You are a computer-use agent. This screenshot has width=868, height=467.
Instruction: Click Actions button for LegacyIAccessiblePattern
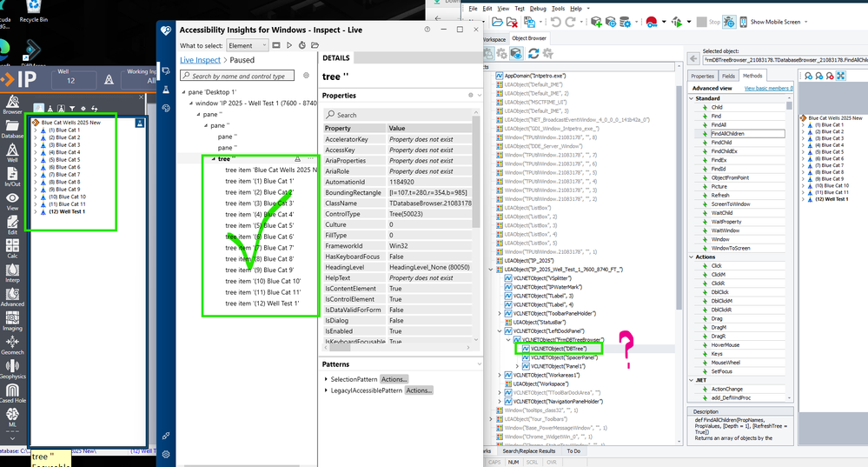419,390
